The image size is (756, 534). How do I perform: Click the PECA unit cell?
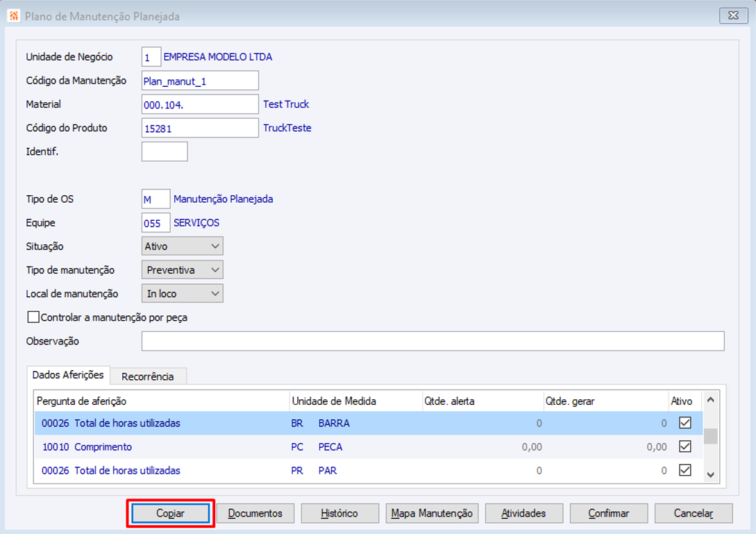pyautogui.click(x=330, y=447)
